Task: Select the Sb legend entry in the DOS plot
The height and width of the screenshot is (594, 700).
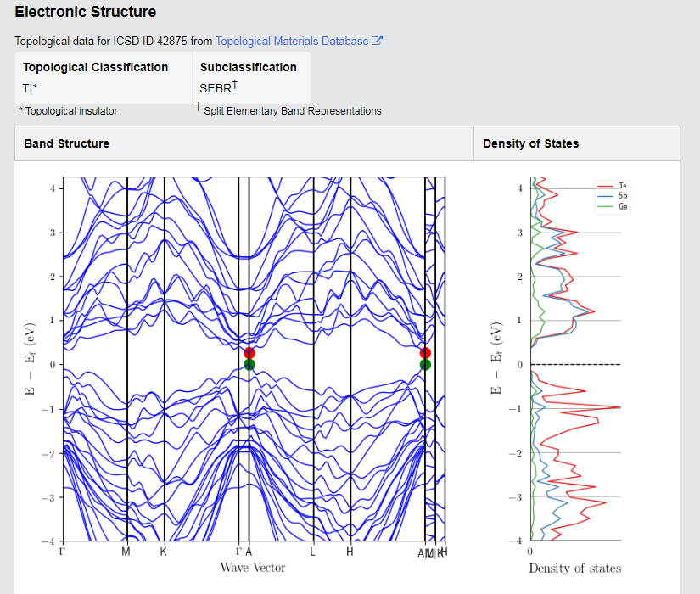Action: (x=613, y=196)
